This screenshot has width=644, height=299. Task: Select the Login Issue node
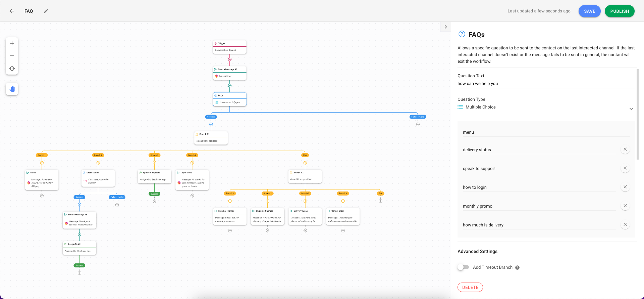(192, 180)
